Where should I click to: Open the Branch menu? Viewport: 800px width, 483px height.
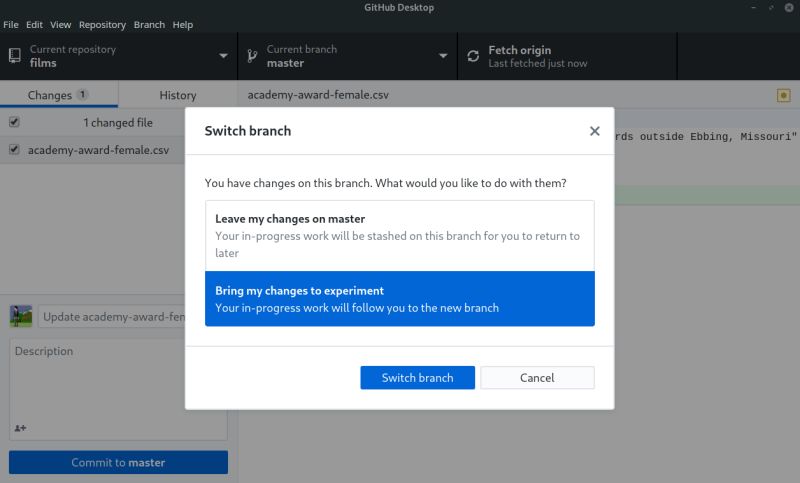coord(149,24)
